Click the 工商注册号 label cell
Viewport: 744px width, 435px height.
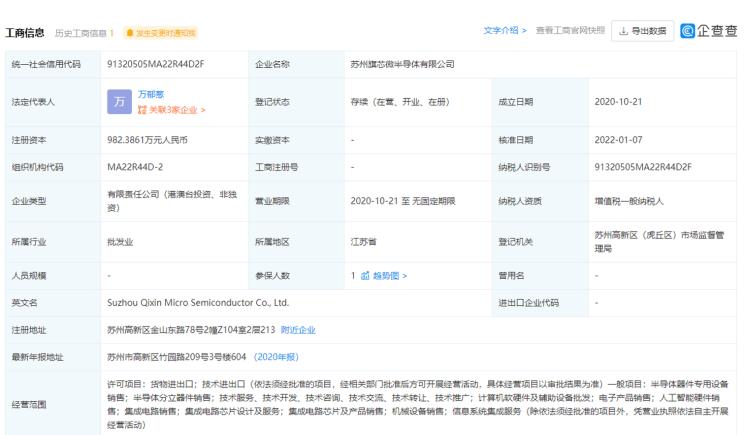click(x=297, y=167)
